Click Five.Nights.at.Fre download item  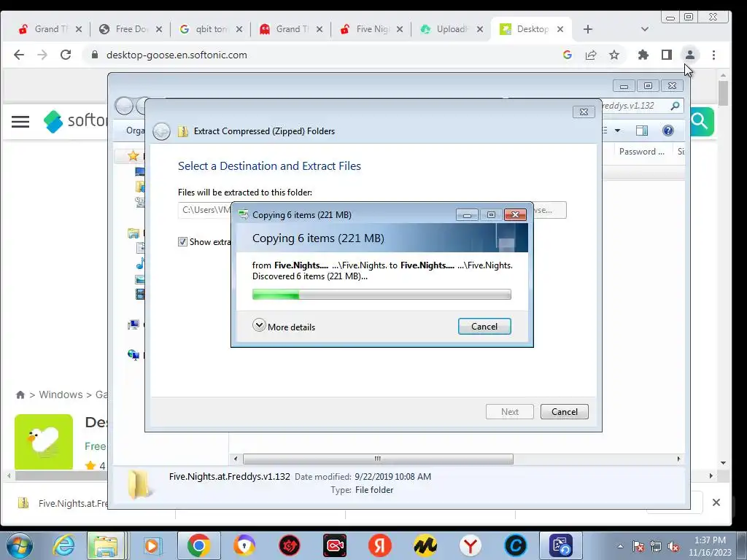pyautogui.click(x=62, y=503)
